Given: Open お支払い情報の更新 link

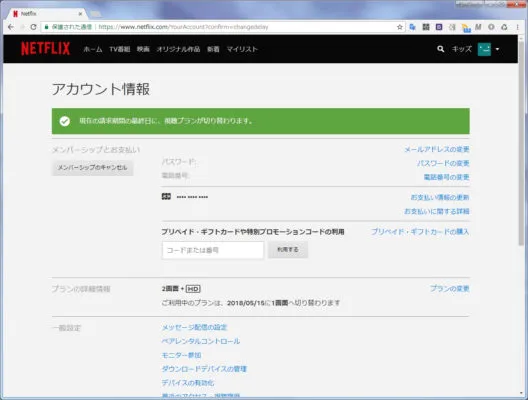Looking at the screenshot, I should 440,197.
